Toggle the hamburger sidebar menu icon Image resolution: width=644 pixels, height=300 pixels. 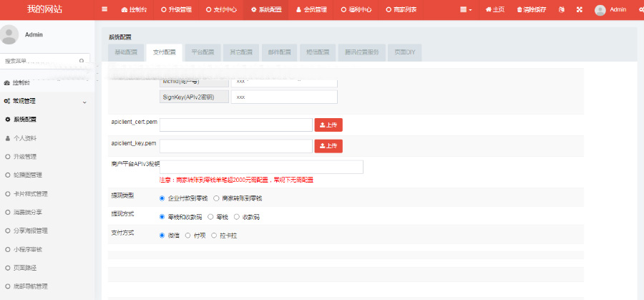click(105, 10)
